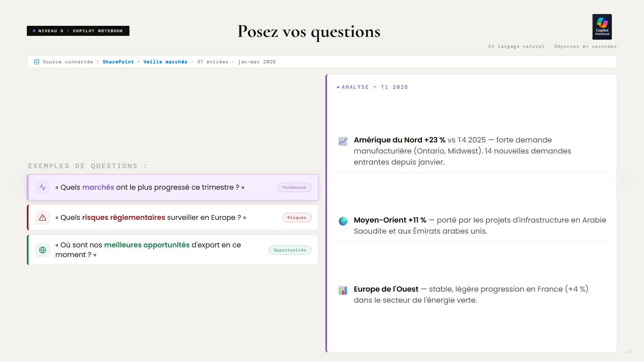Expand the next slide chevron on the right
The image size is (644, 362).
[x=622, y=181]
